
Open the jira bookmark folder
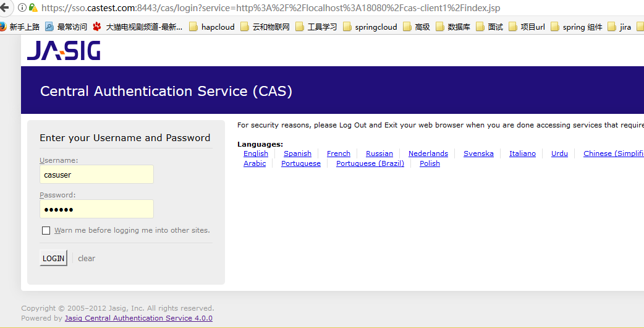click(620, 27)
